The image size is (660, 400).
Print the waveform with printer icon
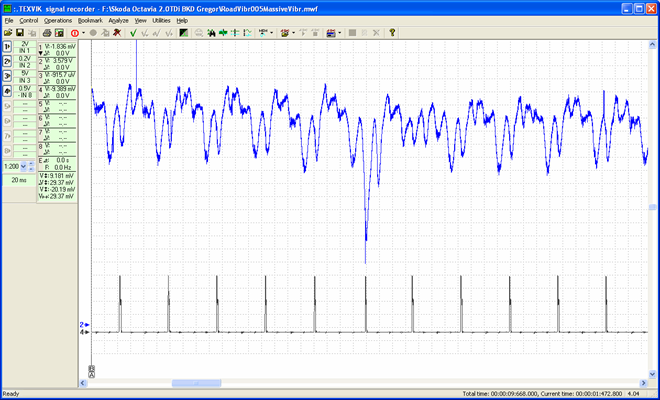(x=47, y=33)
